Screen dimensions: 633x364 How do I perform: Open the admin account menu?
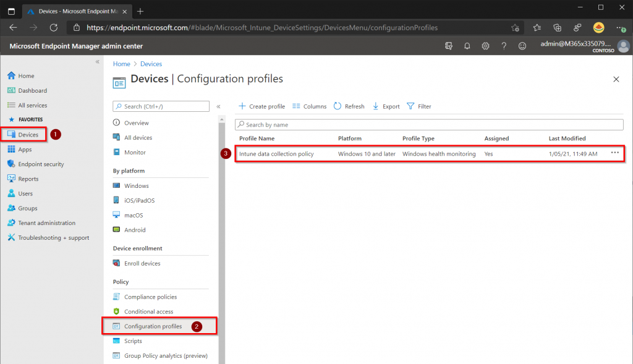click(x=585, y=46)
